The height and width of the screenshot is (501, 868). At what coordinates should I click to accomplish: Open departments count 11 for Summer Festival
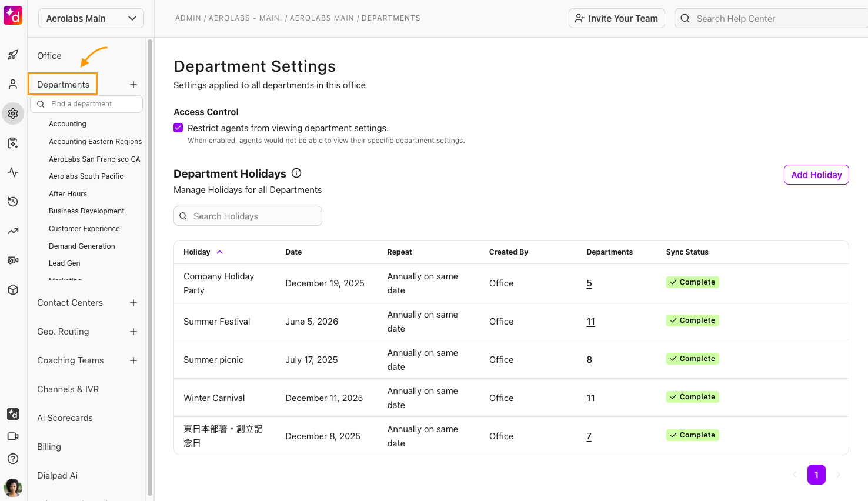(590, 322)
